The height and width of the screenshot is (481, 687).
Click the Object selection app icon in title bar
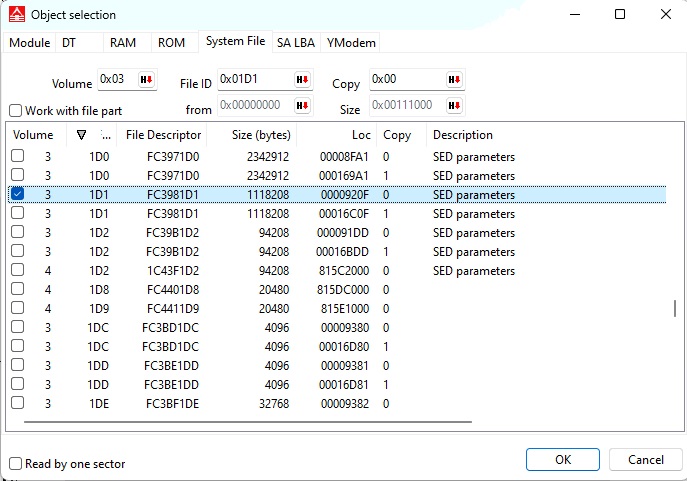17,14
